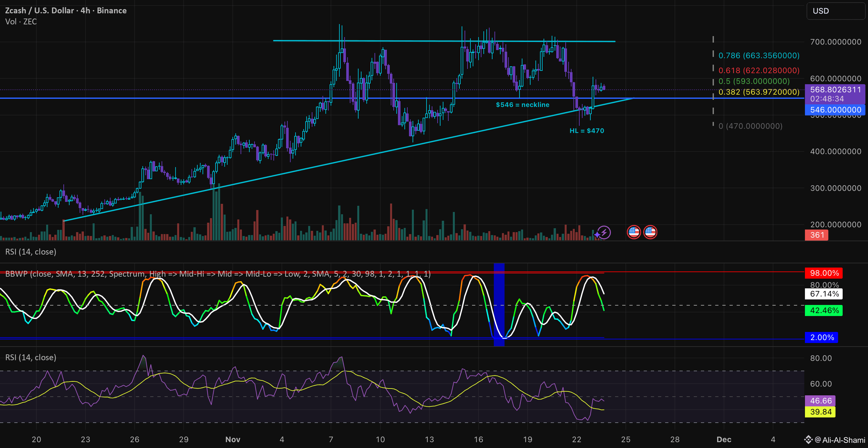Select the $546 = neckline text annotation
This screenshot has width=868, height=448.
[x=522, y=105]
